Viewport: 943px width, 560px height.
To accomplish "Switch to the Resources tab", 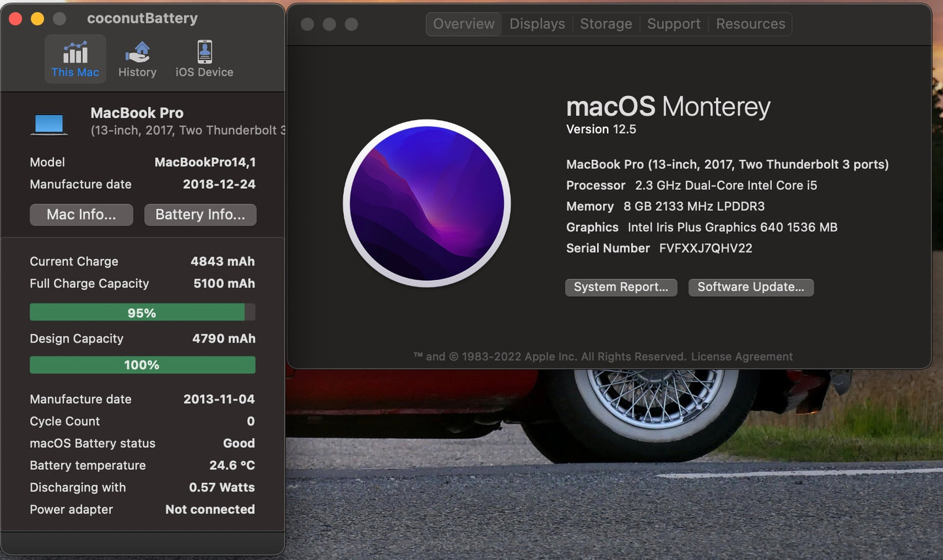I will [750, 23].
